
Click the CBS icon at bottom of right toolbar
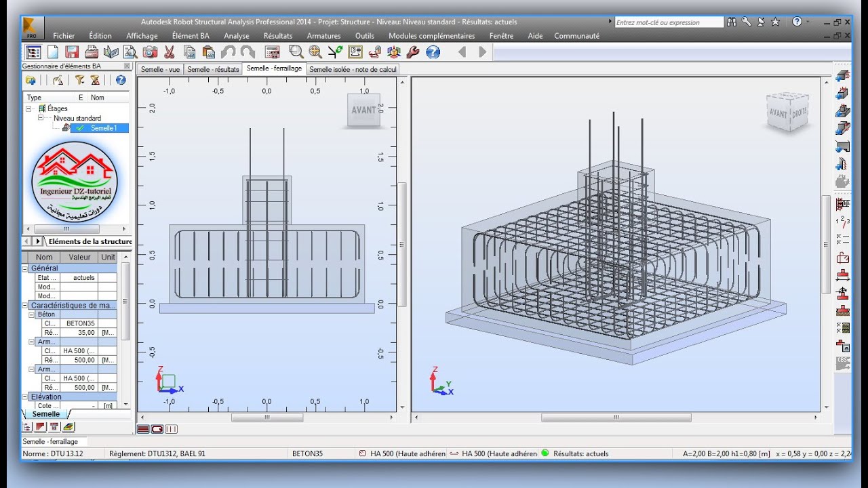coord(842,363)
